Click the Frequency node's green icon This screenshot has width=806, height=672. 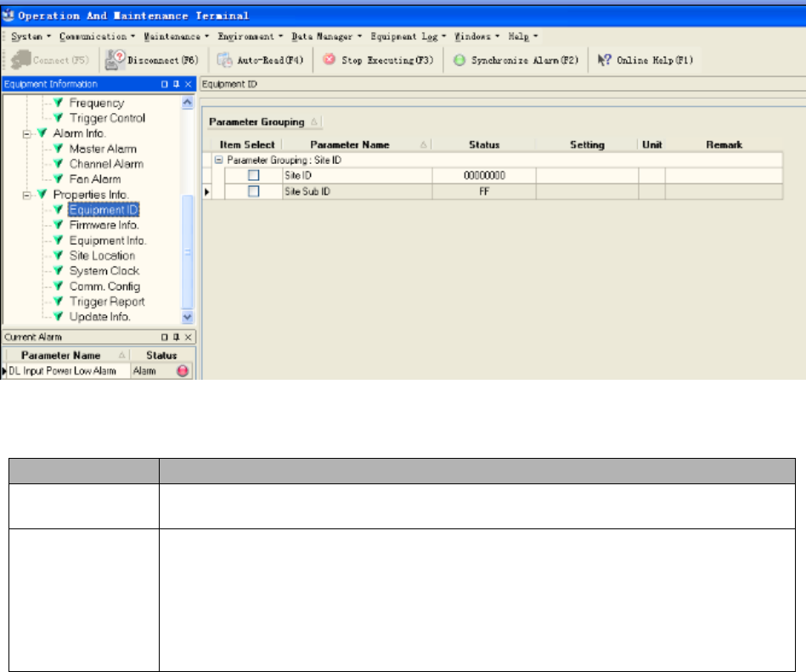[58, 103]
